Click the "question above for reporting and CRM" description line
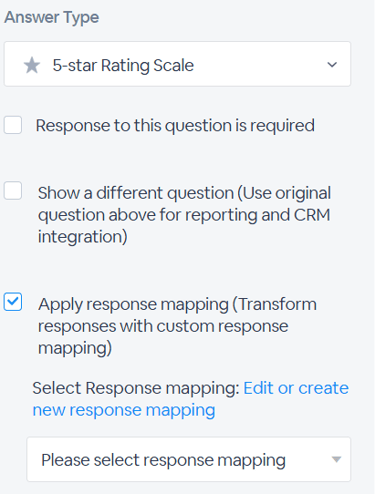The width and height of the screenshot is (375, 494). click(x=184, y=215)
